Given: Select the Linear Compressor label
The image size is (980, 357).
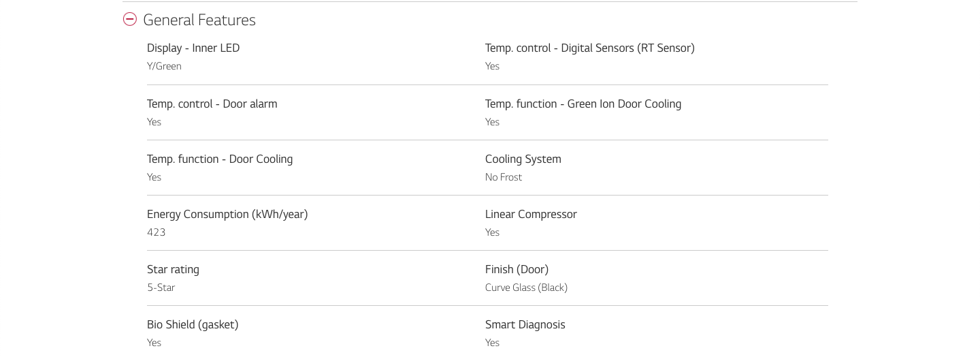Looking at the screenshot, I should (531, 215).
